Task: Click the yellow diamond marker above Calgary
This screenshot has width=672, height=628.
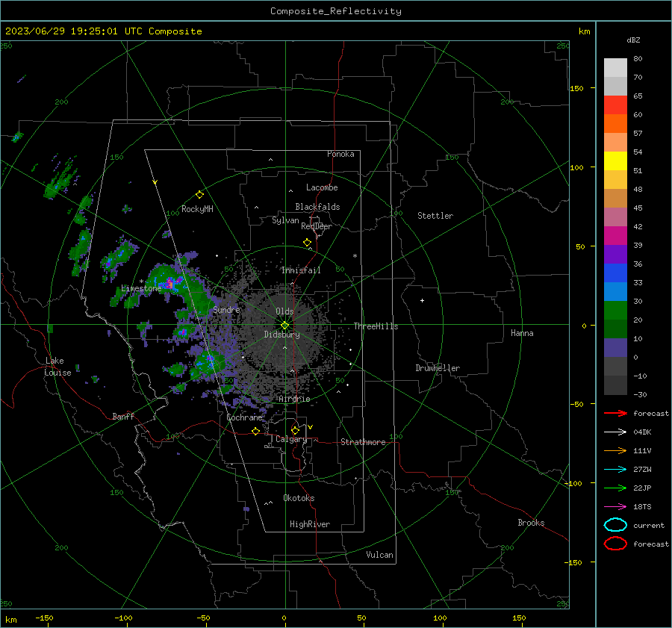Action: pyautogui.click(x=295, y=430)
